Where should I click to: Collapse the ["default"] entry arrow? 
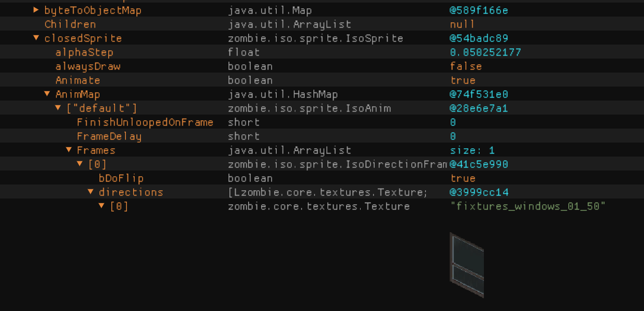tap(58, 108)
